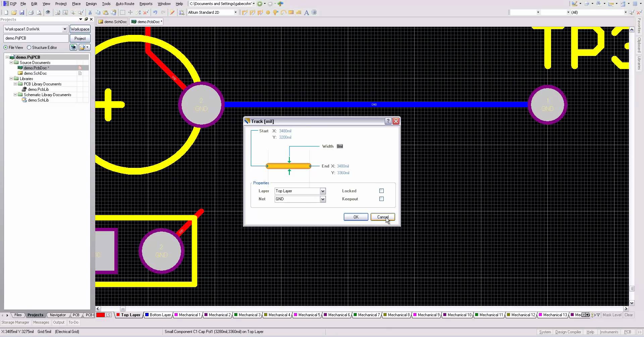Select demo.PcbLib in the project tree
The width and height of the screenshot is (644, 337).
pyautogui.click(x=38, y=89)
